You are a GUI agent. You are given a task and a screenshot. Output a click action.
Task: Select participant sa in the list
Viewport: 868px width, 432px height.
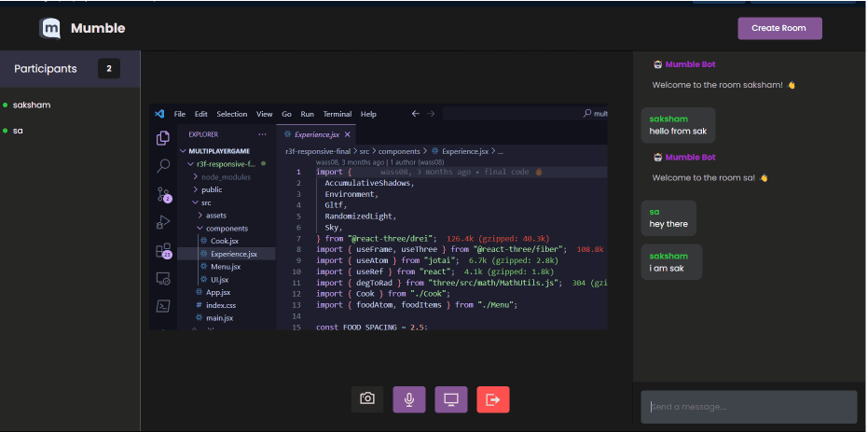point(18,132)
